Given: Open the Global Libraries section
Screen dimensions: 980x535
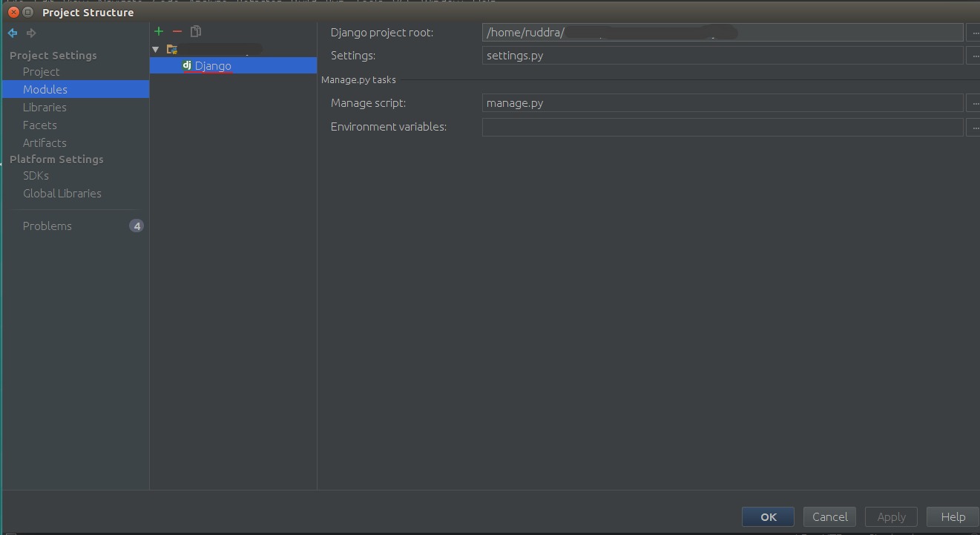Looking at the screenshot, I should coord(62,193).
